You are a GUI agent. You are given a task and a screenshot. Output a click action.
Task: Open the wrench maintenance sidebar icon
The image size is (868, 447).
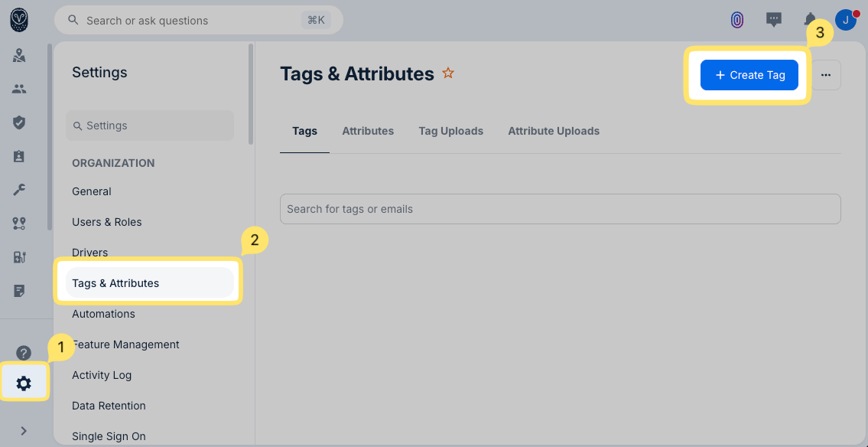coord(19,190)
